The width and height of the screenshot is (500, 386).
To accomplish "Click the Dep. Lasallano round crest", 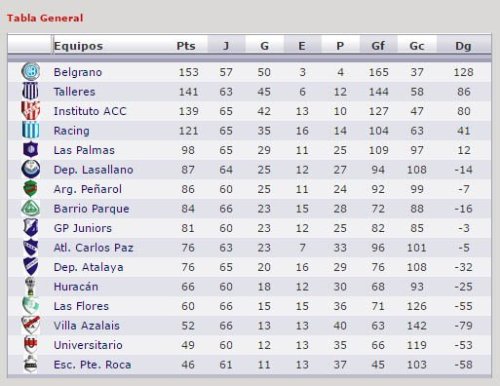I will 31,169.
